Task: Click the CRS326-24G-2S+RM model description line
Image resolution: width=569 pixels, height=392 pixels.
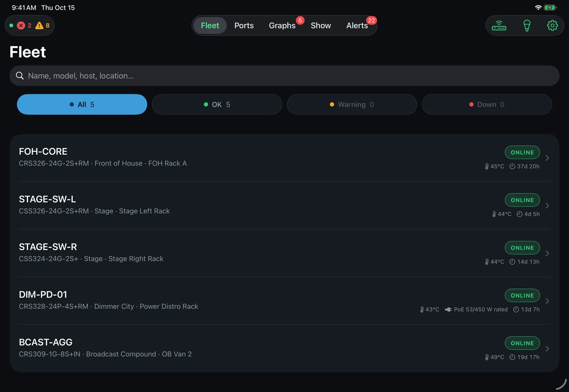Action: [x=103, y=163]
